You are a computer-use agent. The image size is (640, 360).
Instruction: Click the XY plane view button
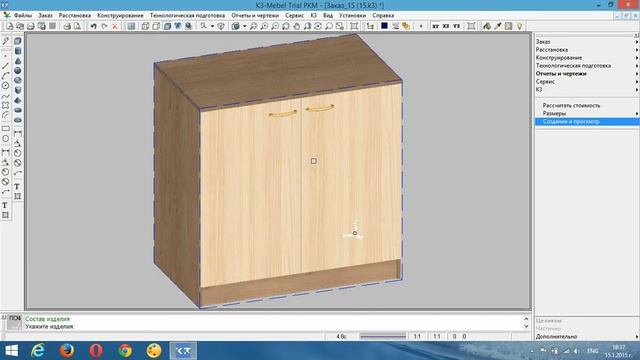(436, 26)
